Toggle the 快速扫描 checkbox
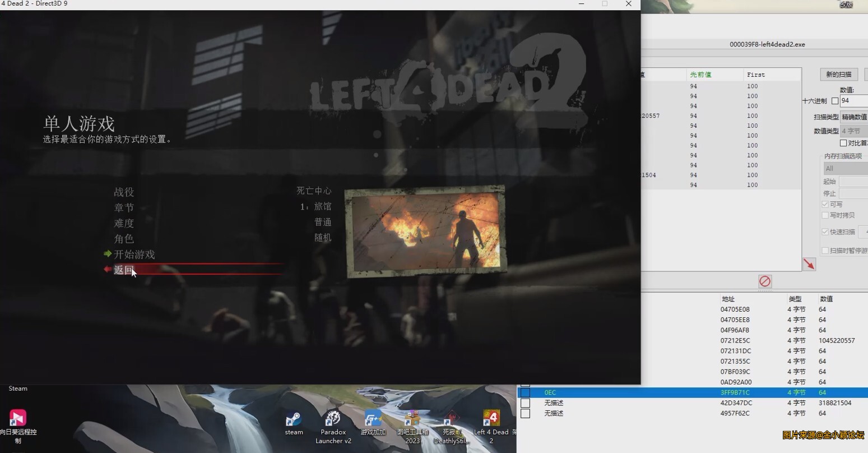 click(x=825, y=232)
